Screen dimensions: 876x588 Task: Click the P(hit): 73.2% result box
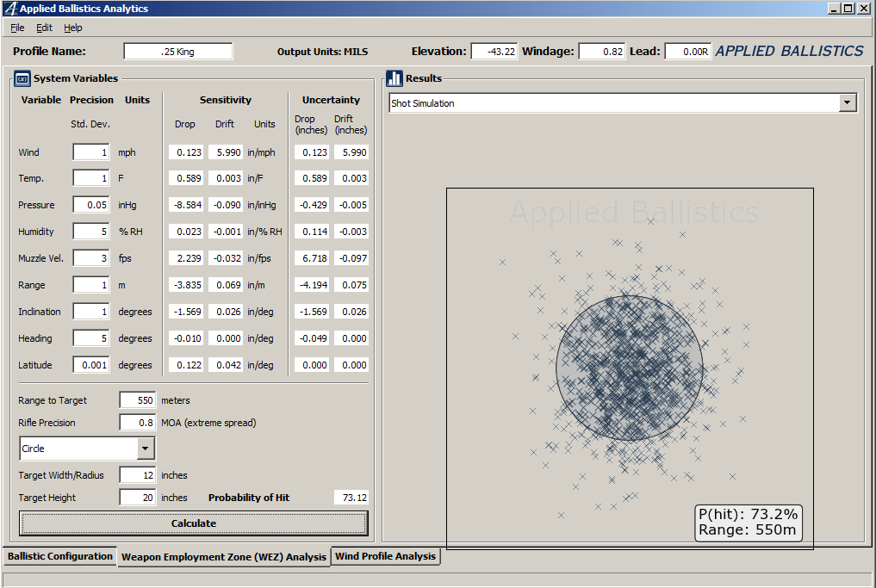(x=749, y=522)
